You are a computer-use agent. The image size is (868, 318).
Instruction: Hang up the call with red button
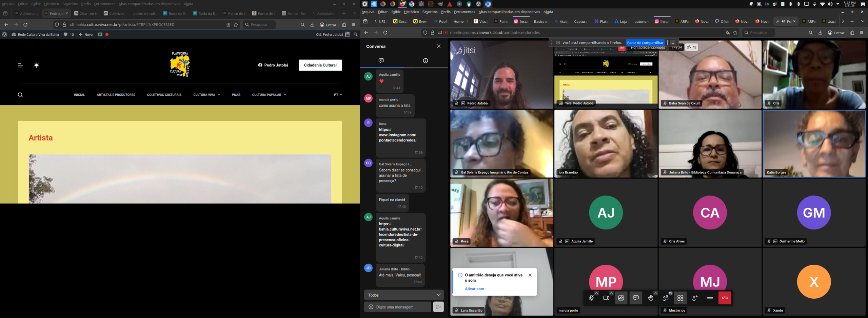[x=725, y=298]
